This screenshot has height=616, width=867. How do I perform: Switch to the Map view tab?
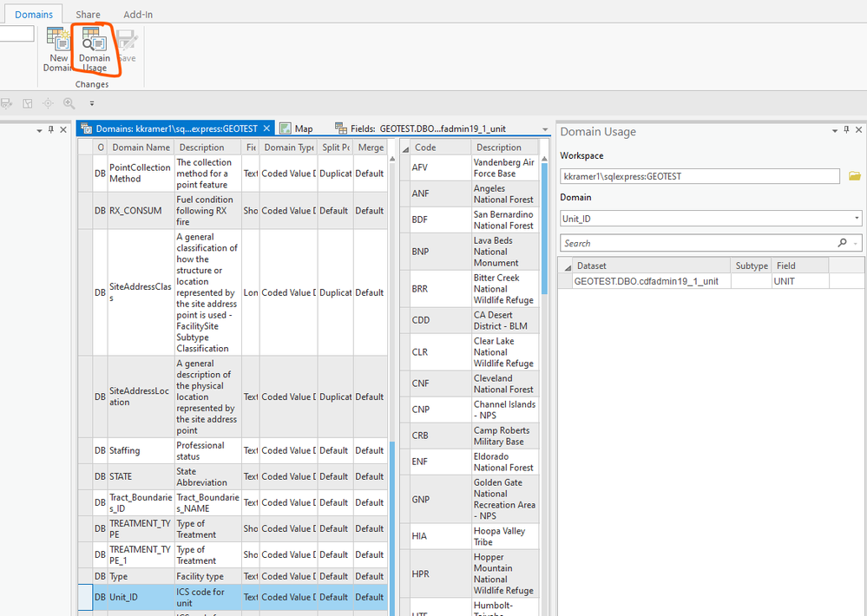click(297, 128)
